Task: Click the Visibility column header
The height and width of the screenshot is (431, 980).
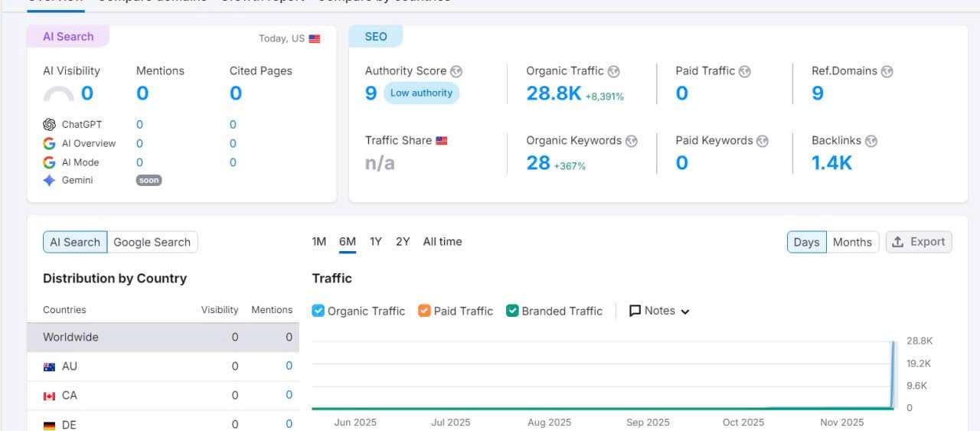Action: [x=220, y=310]
